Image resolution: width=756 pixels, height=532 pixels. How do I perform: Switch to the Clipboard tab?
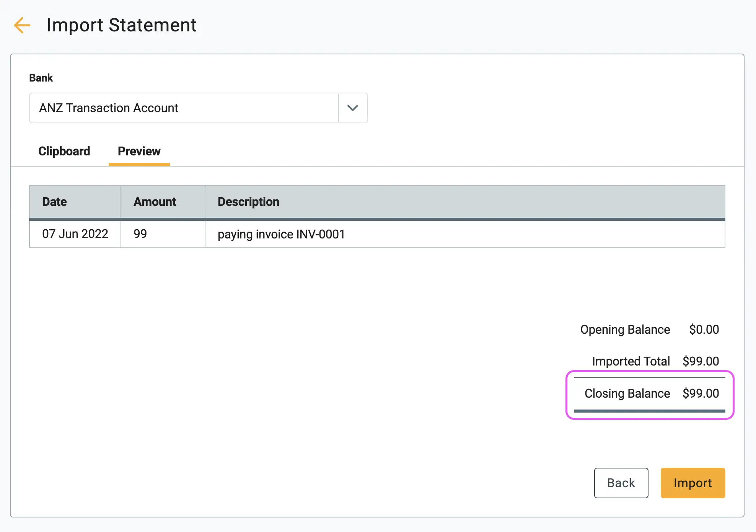64,151
